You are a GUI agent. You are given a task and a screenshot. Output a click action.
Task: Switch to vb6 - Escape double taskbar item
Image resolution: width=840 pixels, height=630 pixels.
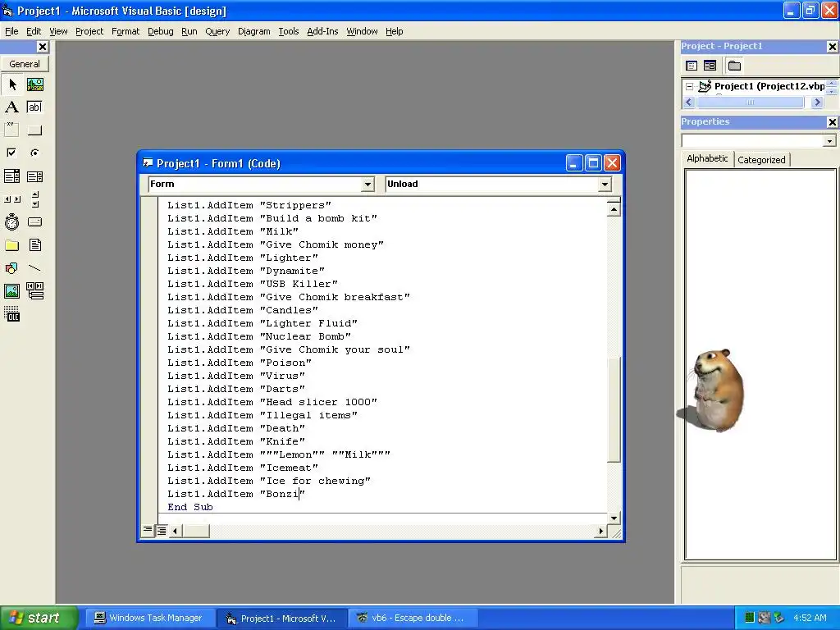coord(412,619)
